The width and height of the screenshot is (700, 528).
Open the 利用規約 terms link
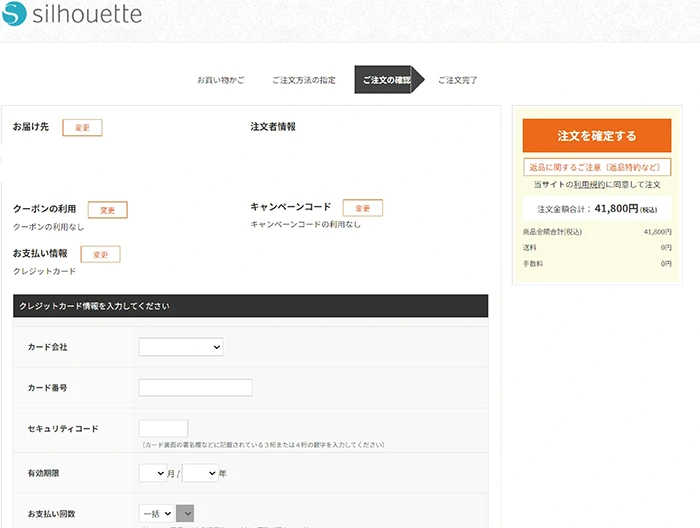pos(586,185)
